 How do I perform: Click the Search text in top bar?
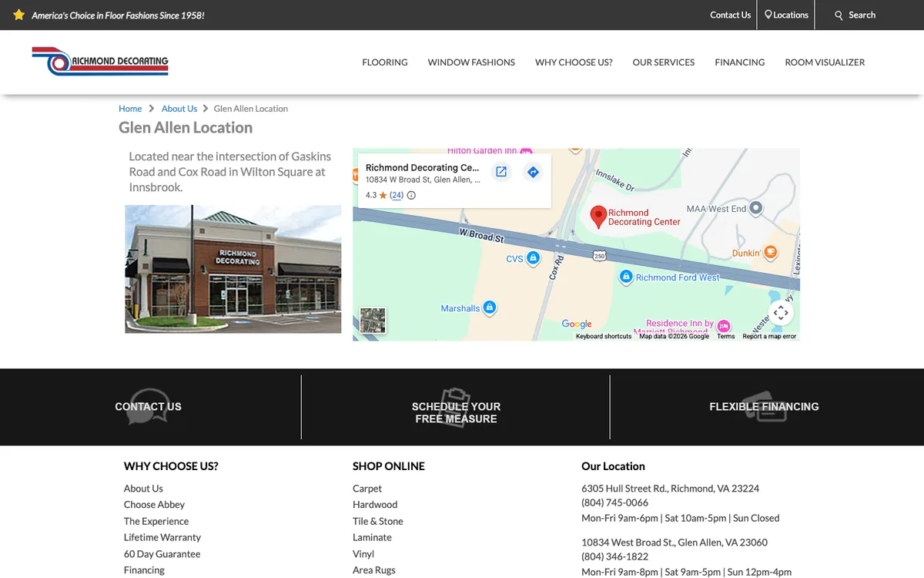pyautogui.click(x=862, y=15)
